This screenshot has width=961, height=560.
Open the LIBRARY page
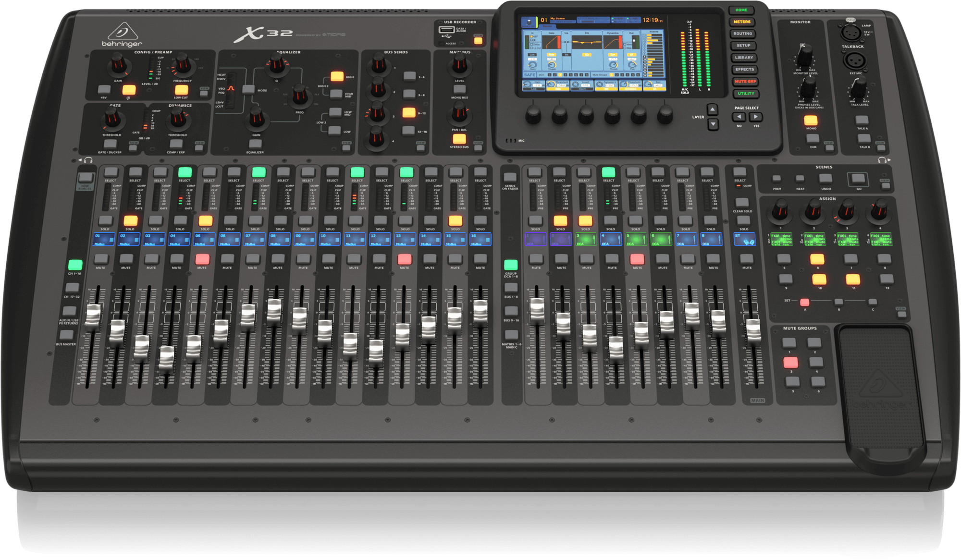pyautogui.click(x=744, y=57)
